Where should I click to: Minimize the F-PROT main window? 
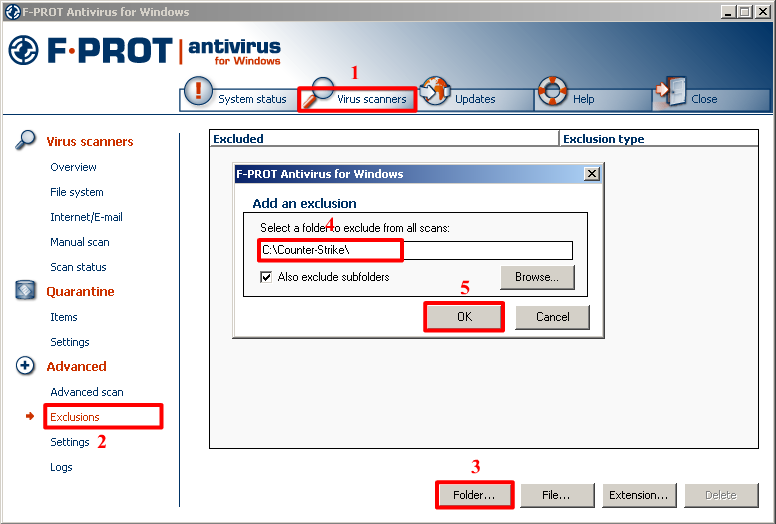point(727,11)
